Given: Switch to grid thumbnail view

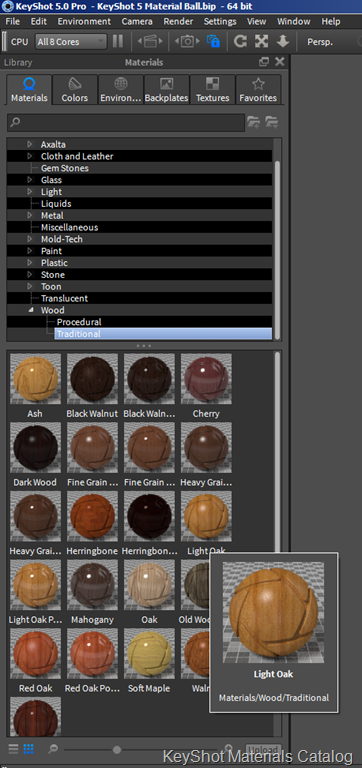Looking at the screenshot, I should [x=28, y=749].
